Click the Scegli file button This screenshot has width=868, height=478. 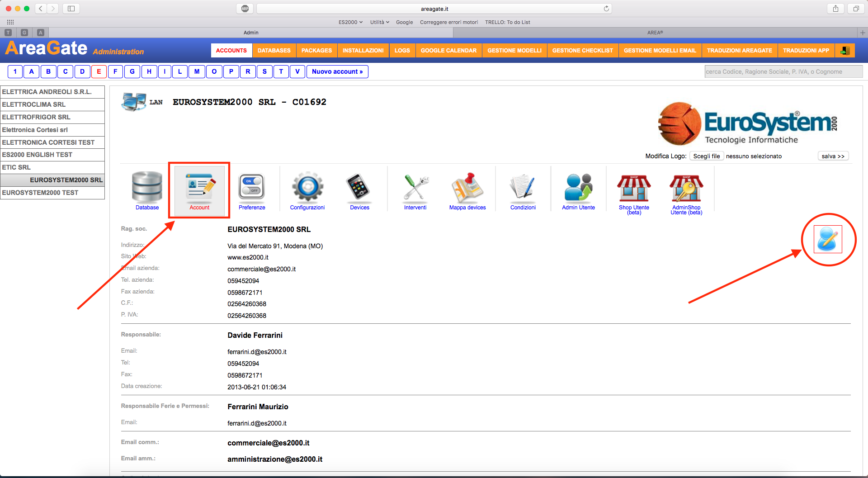click(x=707, y=156)
